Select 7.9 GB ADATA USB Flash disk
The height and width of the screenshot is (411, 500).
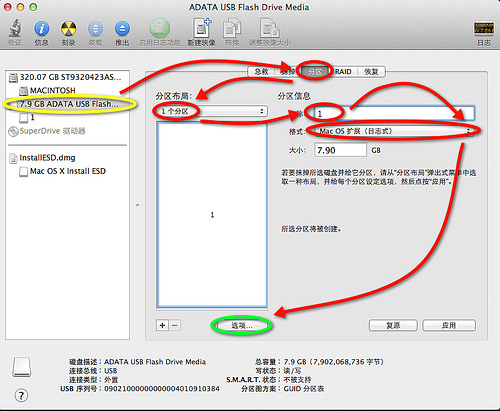tap(68, 104)
